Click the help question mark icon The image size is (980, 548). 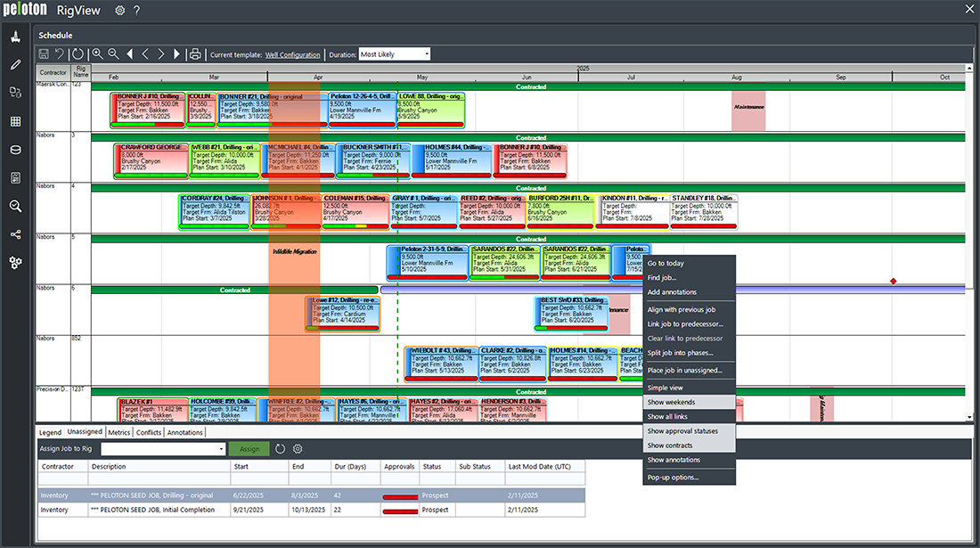click(136, 11)
